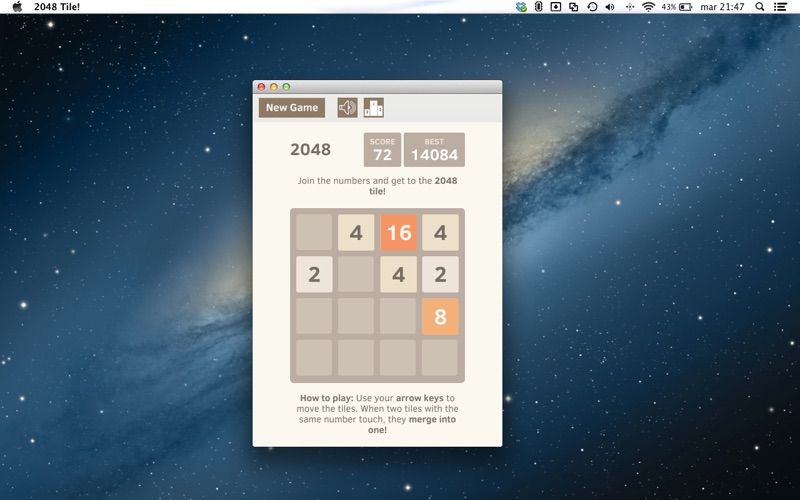Select the 4 tile right of the 16 tile
Screen dimensions: 800x500
tap(440, 233)
